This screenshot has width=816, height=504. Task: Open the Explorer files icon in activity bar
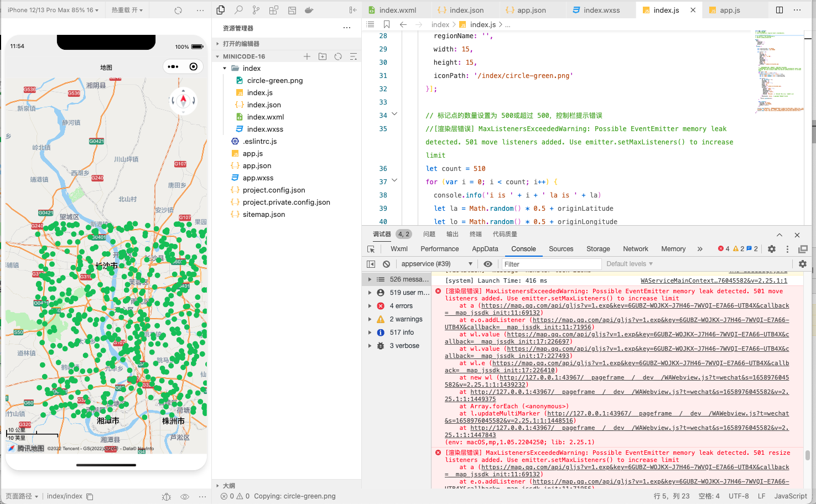pos(221,10)
